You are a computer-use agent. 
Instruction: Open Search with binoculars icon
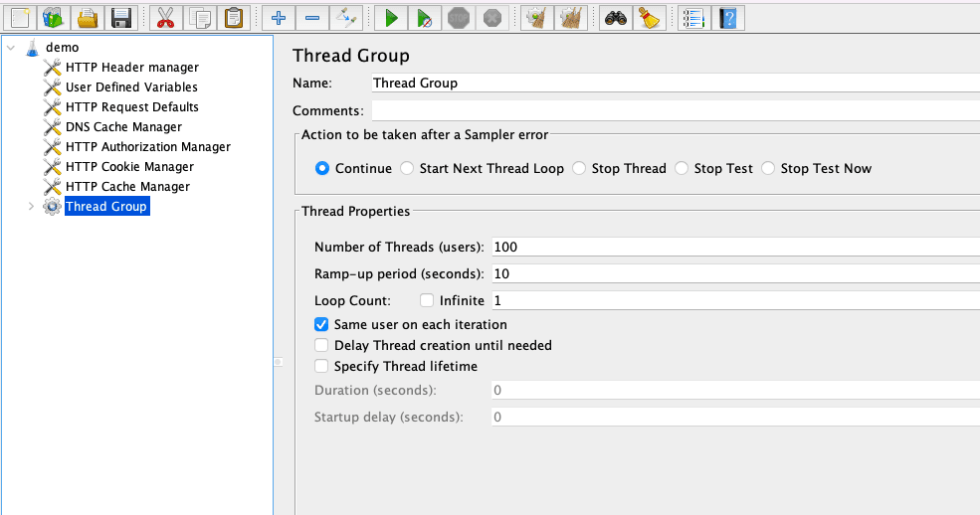(x=616, y=18)
